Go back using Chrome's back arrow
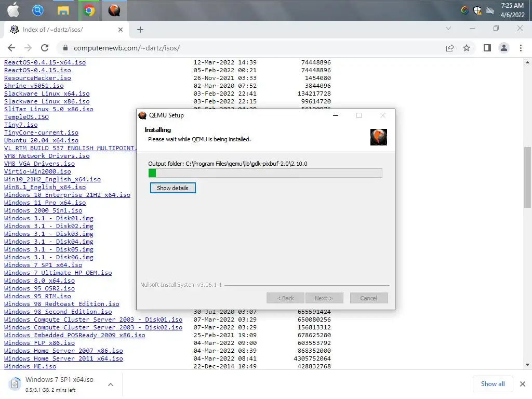The width and height of the screenshot is (532, 399). point(11,48)
